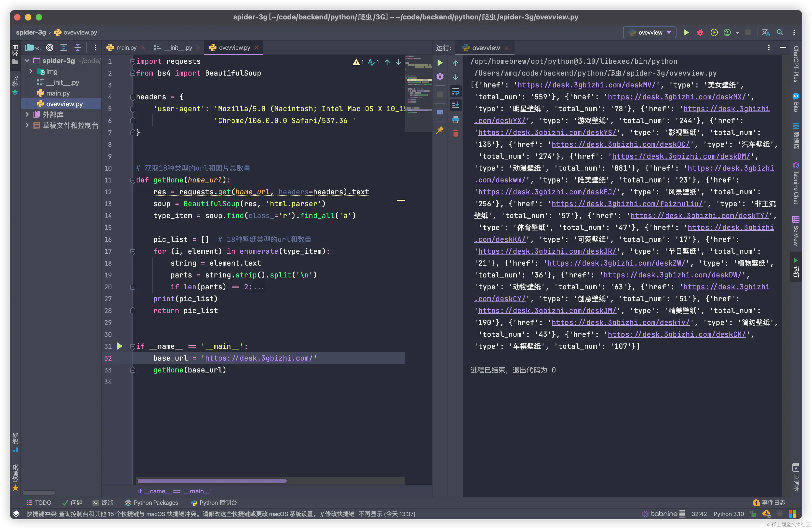Viewport: 812px width, 529px height.
Task: Click the print icon in run panel
Action: [455, 120]
